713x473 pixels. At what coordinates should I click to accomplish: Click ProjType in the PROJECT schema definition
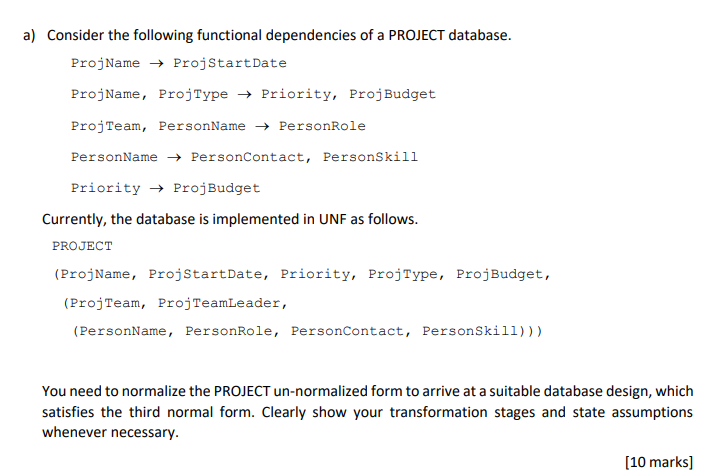pos(403,274)
